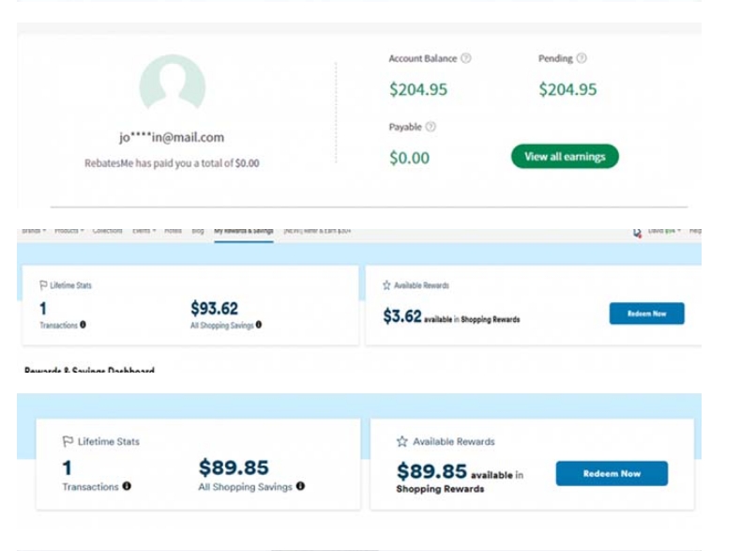Viewport: 756px width, 551px height.
Task: Click info icon beside Transactions under $93.62 card
Action: [83, 325]
